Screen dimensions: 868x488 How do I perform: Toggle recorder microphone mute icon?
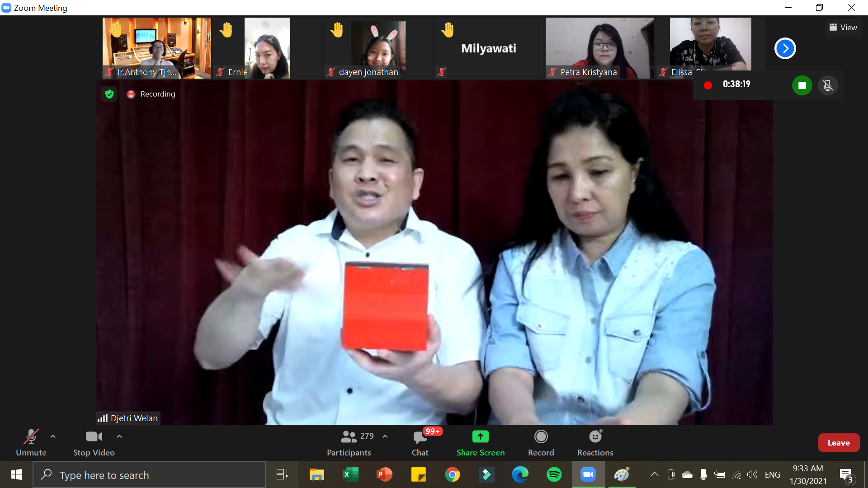pos(828,85)
